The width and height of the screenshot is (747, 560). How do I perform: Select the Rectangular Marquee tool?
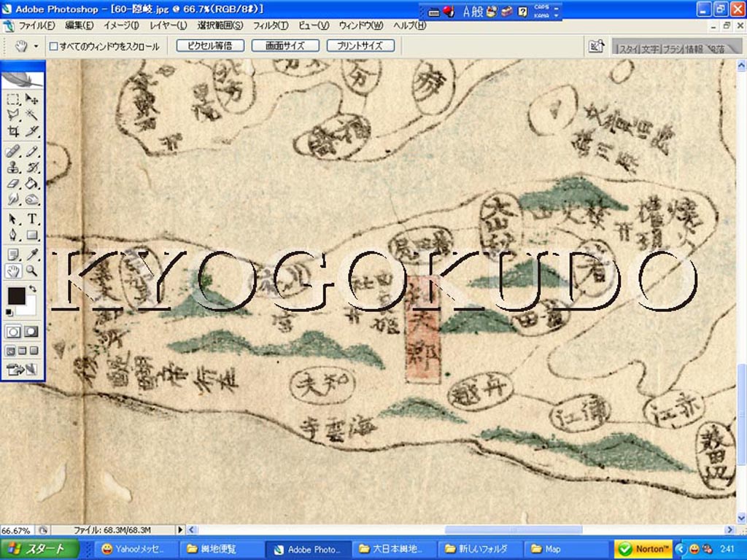(13, 99)
